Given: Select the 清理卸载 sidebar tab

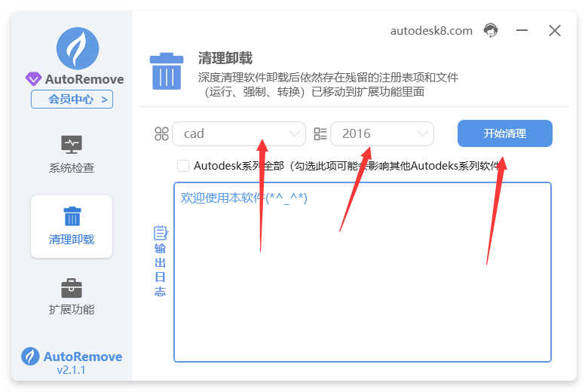Looking at the screenshot, I should click(x=72, y=226).
